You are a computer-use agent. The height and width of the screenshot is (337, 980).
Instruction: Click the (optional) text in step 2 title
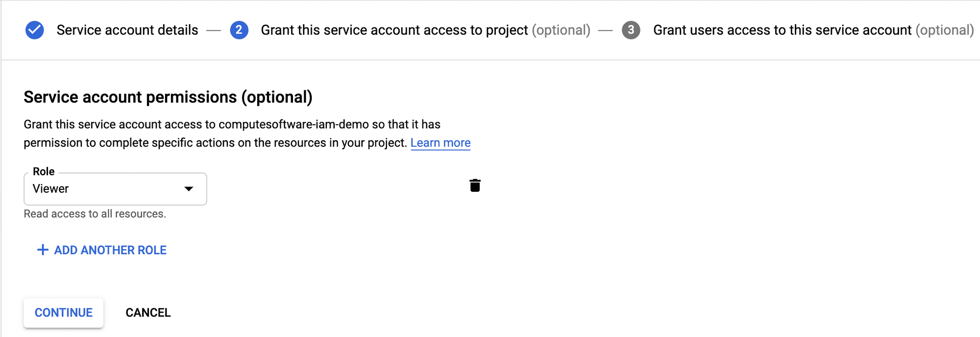561,30
